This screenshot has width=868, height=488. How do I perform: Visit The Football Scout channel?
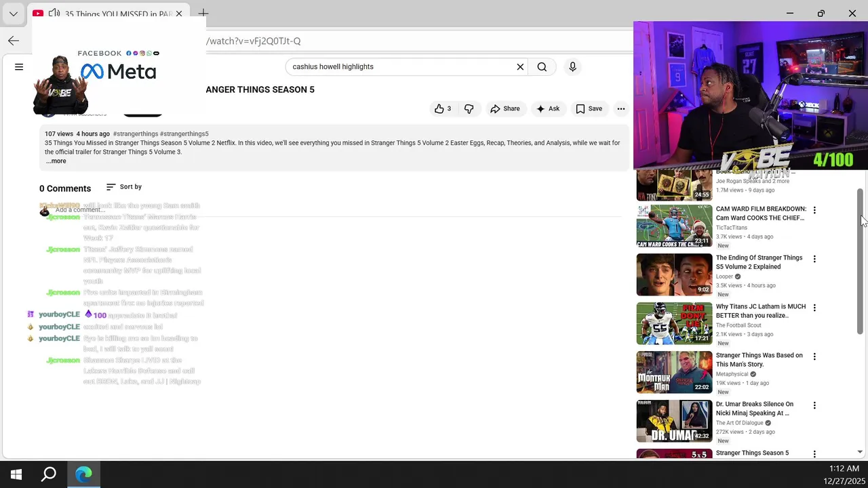point(738,325)
